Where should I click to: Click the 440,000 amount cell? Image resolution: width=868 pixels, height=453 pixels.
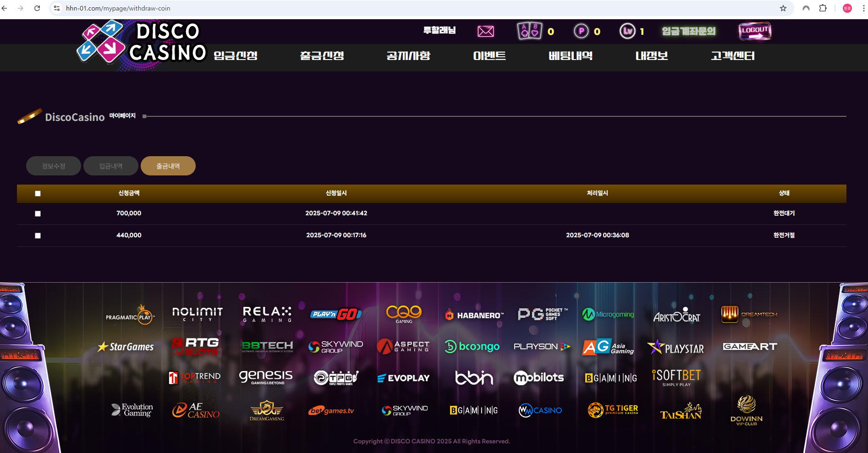tap(129, 235)
